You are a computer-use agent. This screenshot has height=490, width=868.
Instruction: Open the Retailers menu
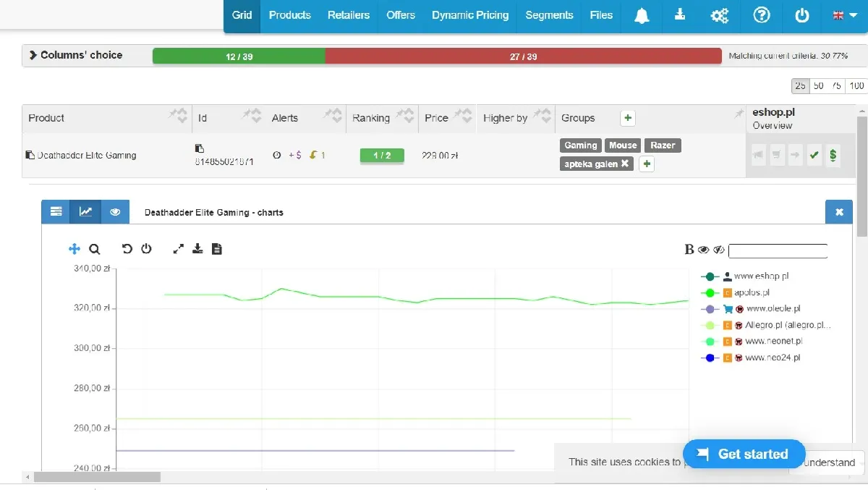point(348,15)
